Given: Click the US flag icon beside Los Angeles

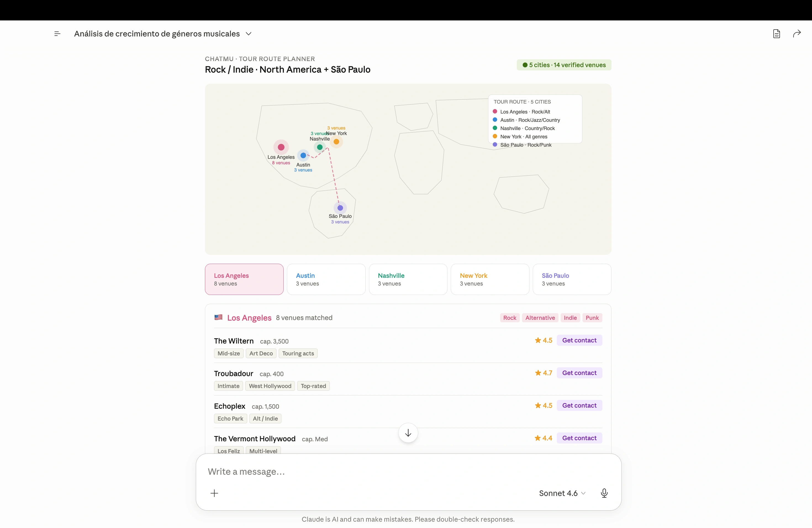Looking at the screenshot, I should pos(218,317).
